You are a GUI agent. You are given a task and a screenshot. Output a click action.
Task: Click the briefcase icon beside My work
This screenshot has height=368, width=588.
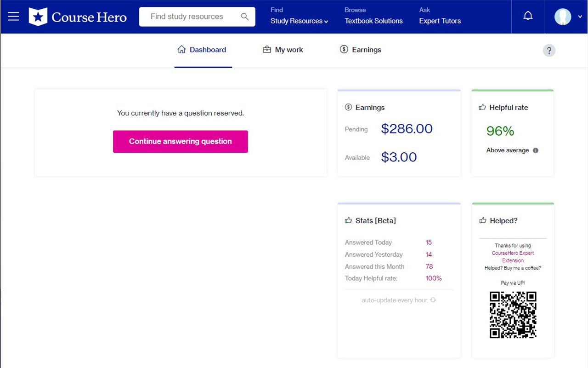click(267, 49)
